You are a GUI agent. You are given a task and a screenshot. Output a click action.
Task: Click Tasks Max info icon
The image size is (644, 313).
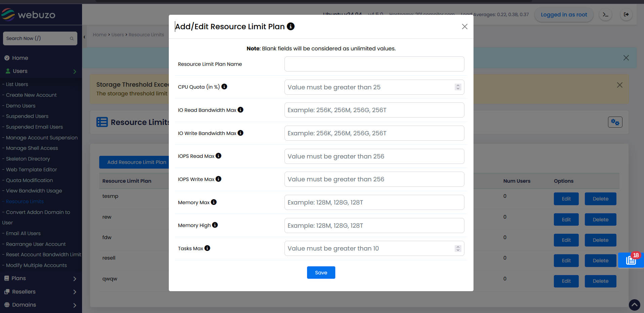click(207, 248)
